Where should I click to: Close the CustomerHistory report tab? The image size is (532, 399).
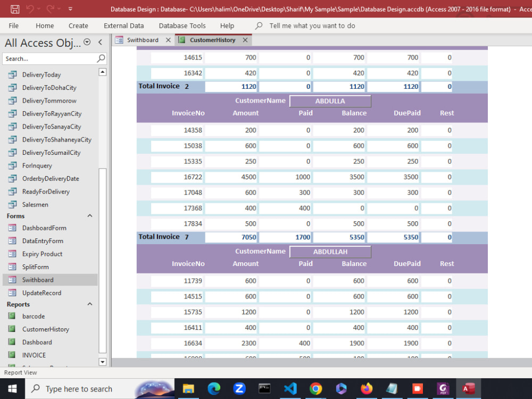click(245, 39)
